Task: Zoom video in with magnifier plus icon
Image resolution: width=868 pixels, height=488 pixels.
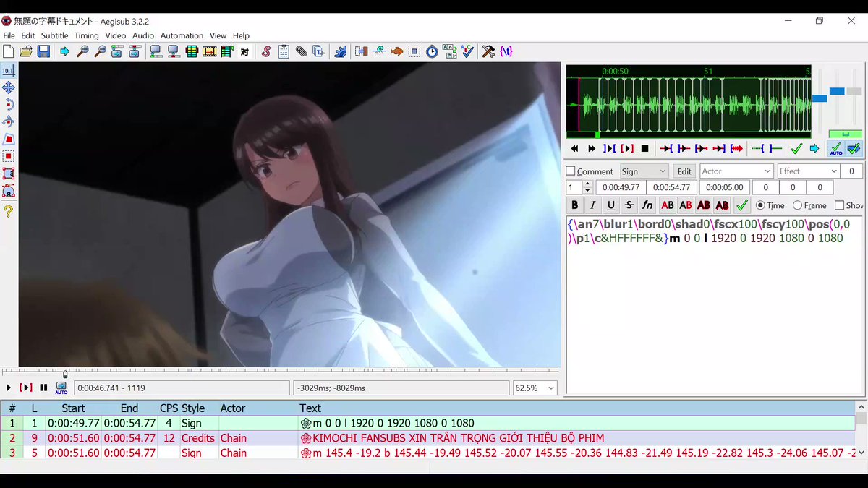Action: [x=82, y=51]
